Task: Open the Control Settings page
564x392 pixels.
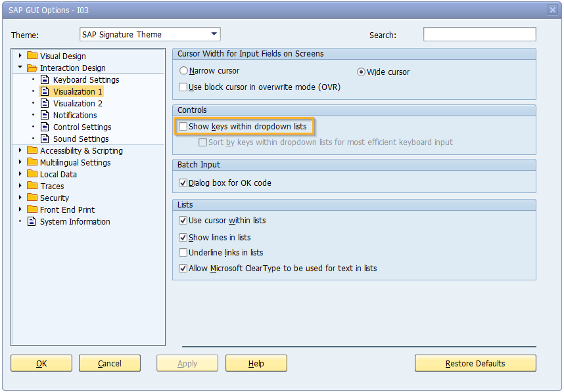Action: 82,127
